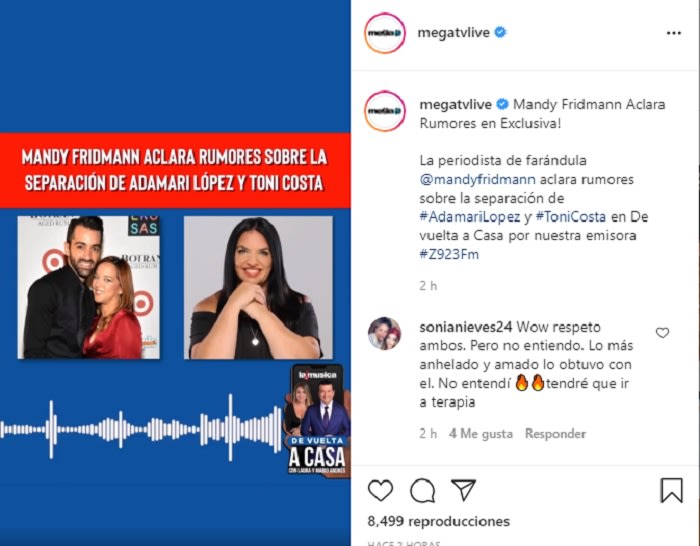
Task: Open the #ToniCosta hashtag
Action: [571, 217]
